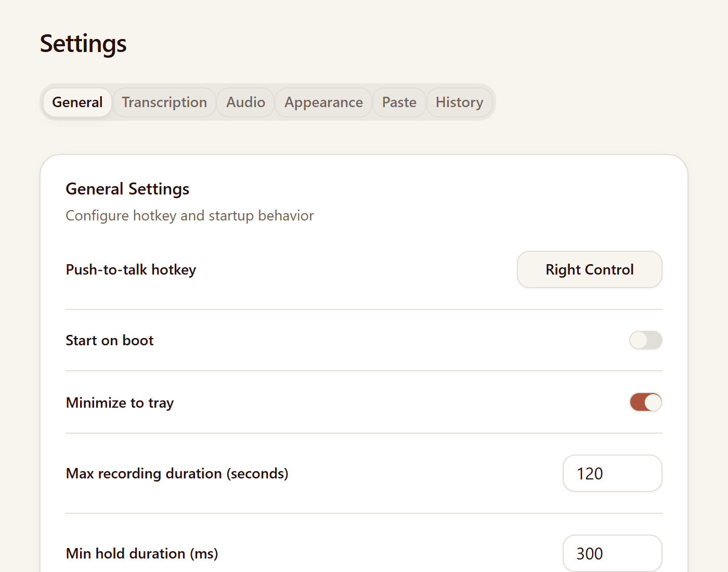Click the Start on boot label text
This screenshot has width=728, height=572.
[110, 341]
